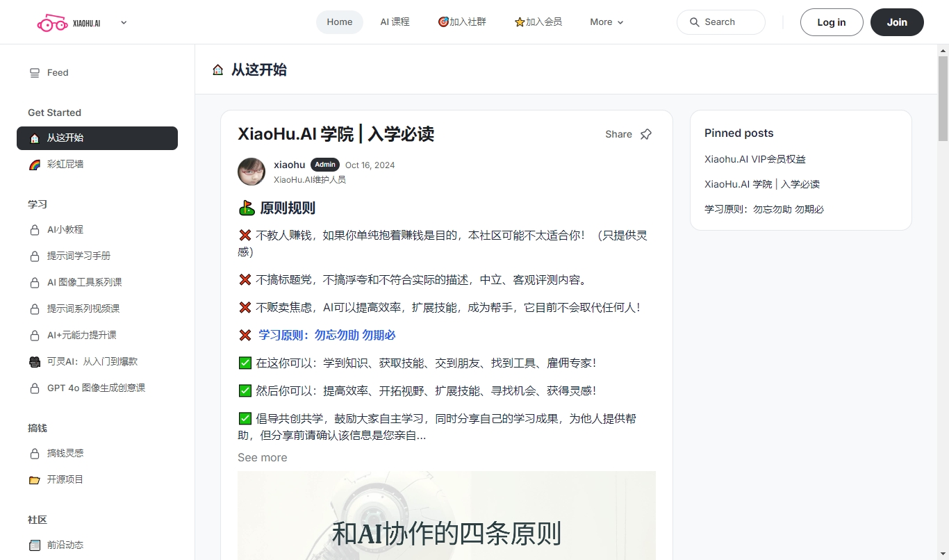The image size is (949, 560).
Task: Open the AI小教程 space
Action: pos(97,230)
